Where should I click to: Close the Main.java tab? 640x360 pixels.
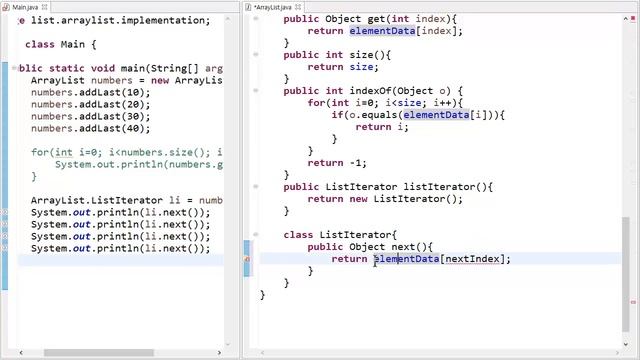pos(44,7)
